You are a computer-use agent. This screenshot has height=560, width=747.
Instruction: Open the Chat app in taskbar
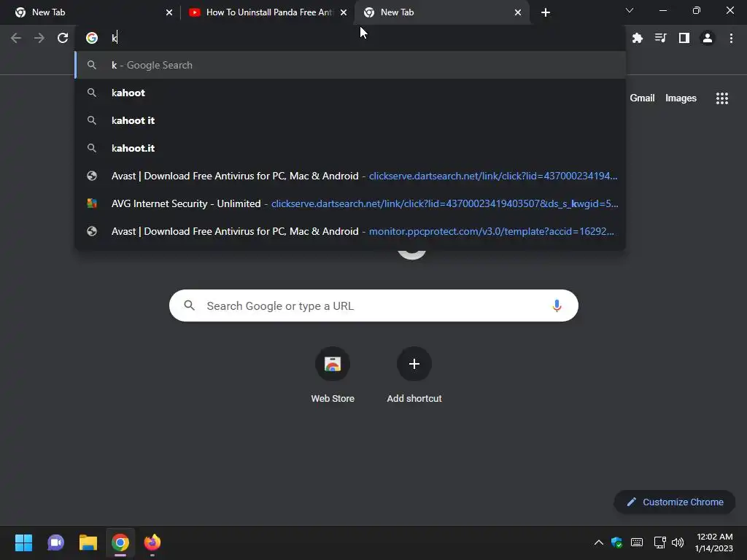coord(55,542)
